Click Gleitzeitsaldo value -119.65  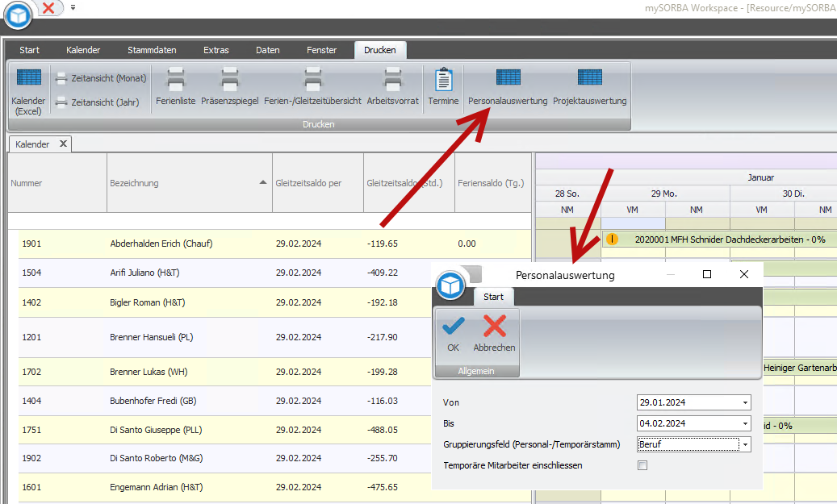(383, 244)
